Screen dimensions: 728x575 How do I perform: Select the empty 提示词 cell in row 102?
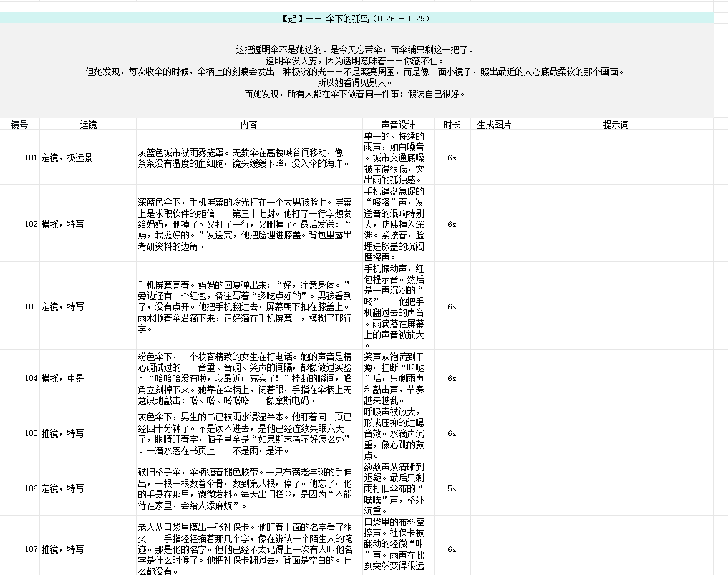click(616, 224)
